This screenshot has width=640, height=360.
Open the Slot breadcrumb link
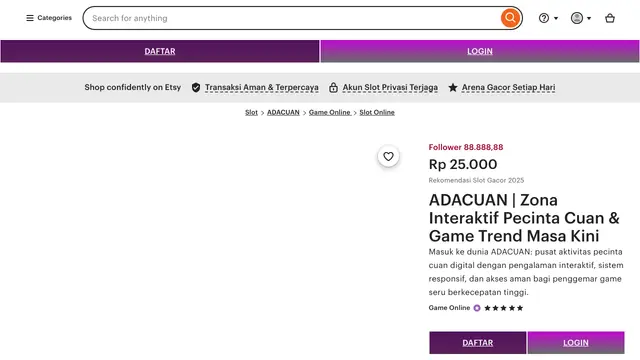tap(251, 112)
